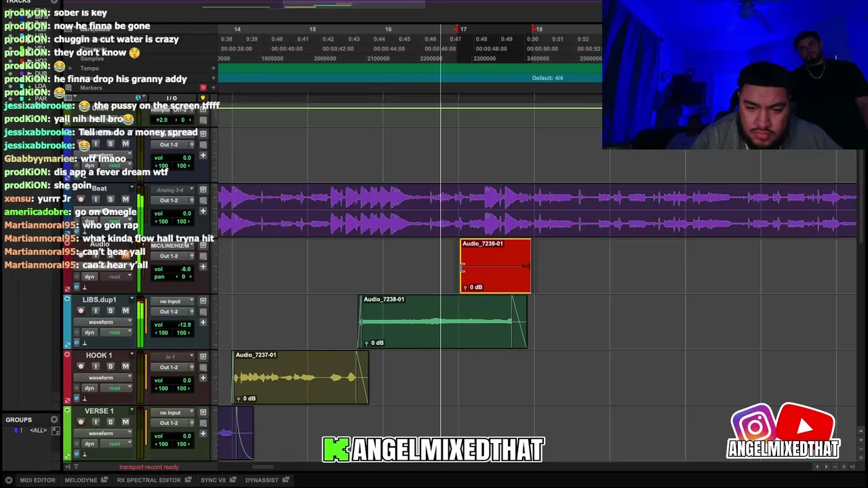Mute the HOOK 1 track
Screen dimensions: 868x488
point(125,366)
